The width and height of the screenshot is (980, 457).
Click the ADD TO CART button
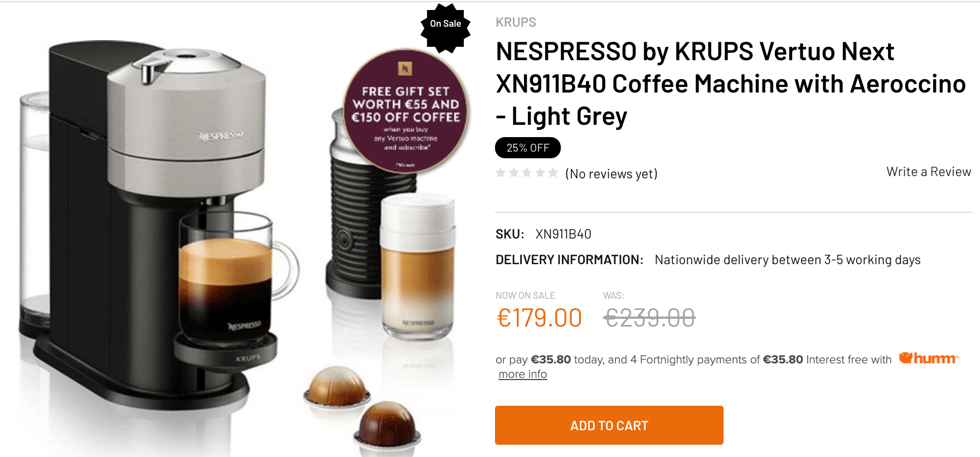tap(609, 425)
